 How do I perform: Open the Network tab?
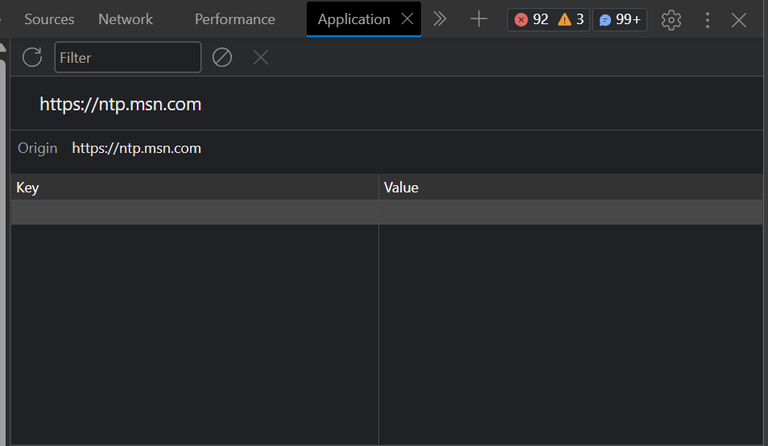(126, 19)
